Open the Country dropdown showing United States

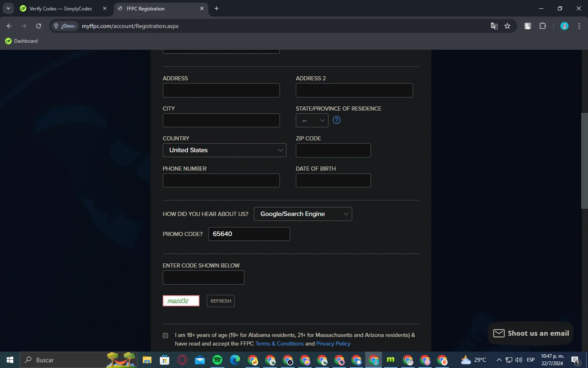224,150
